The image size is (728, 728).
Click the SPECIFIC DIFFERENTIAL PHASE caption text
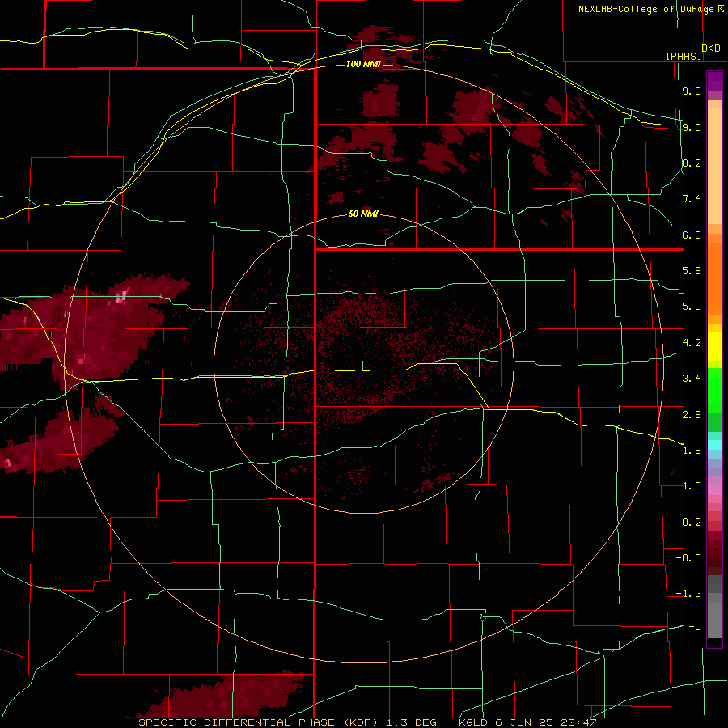(236, 722)
